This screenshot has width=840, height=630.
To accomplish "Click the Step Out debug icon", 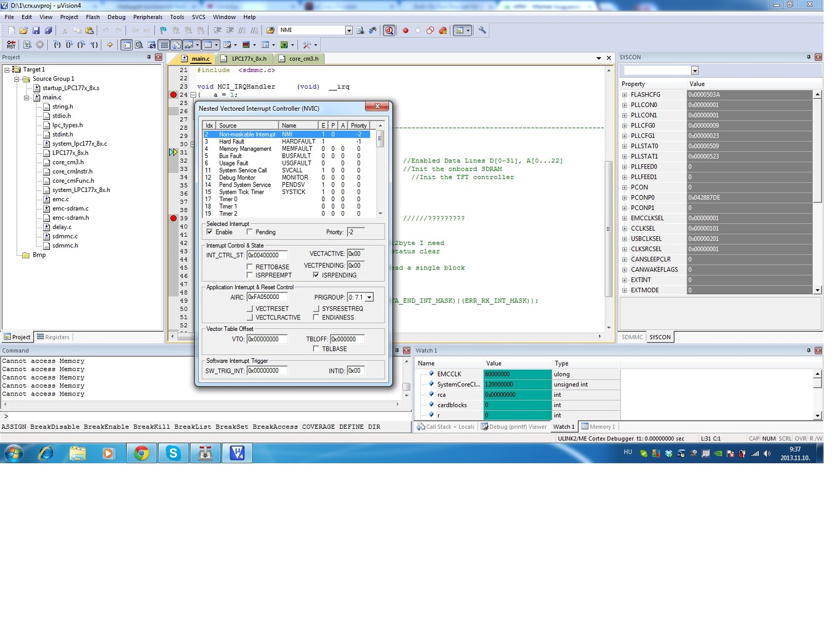I will (x=81, y=45).
